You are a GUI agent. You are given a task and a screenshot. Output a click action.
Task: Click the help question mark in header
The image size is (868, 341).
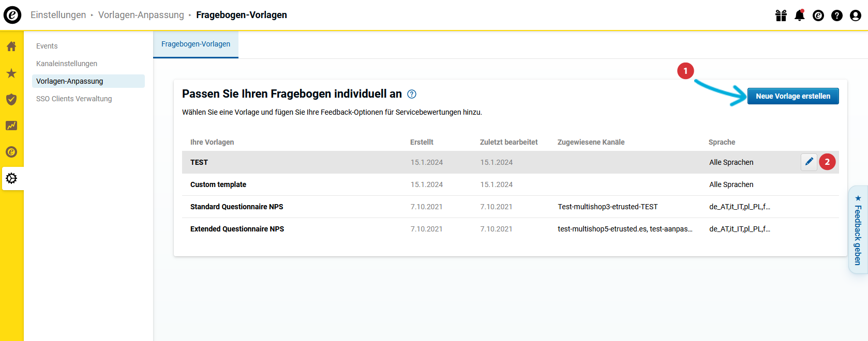(836, 16)
